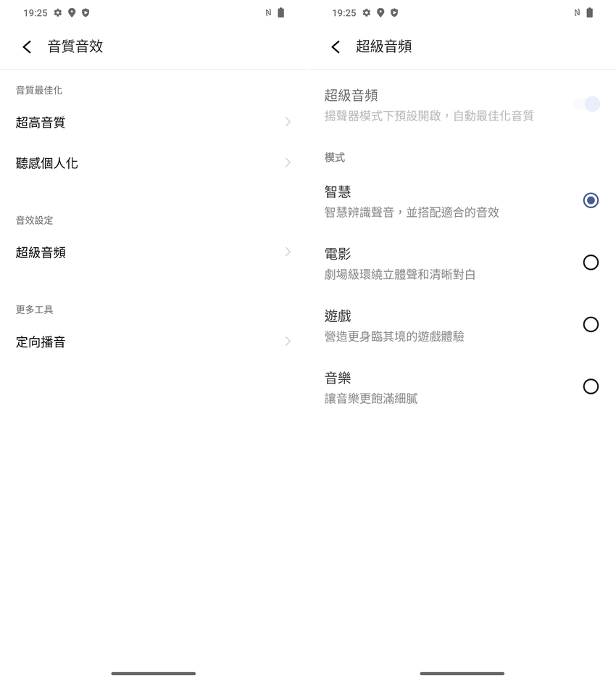Tap description 揚聲器模式下預設開啟，自動最佳化音質
This screenshot has width=616, height=683.
pyautogui.click(x=429, y=116)
